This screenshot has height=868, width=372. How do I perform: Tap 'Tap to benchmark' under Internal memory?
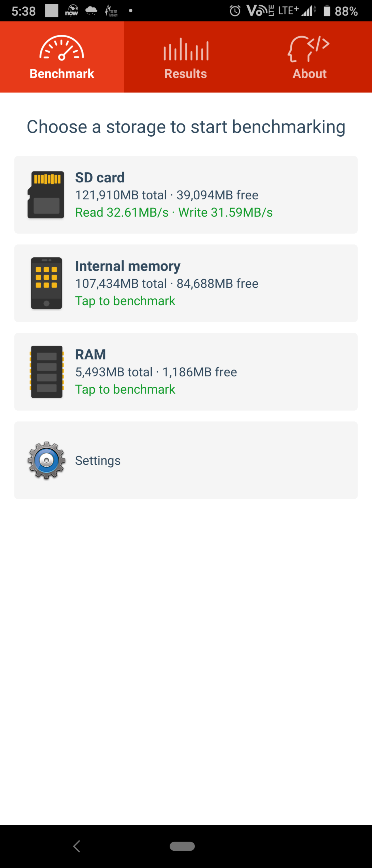(x=125, y=301)
